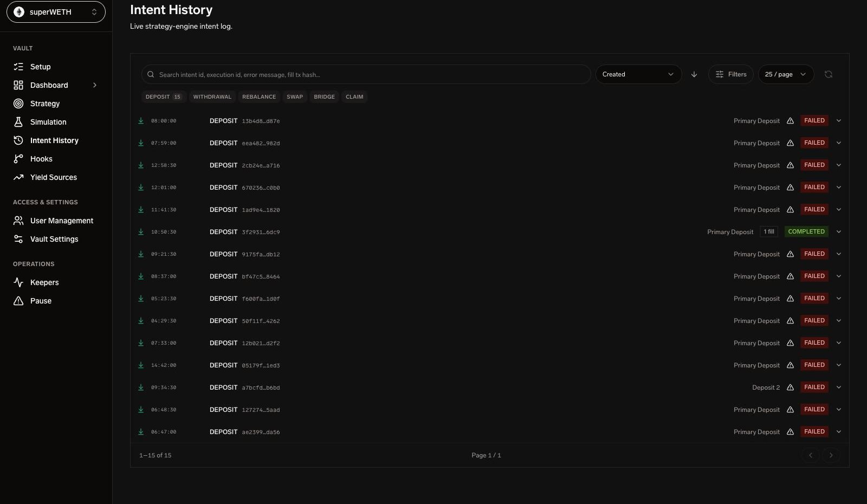The height and width of the screenshot is (504, 867).
Task: Open the Yield Sources trend icon
Action: (18, 177)
